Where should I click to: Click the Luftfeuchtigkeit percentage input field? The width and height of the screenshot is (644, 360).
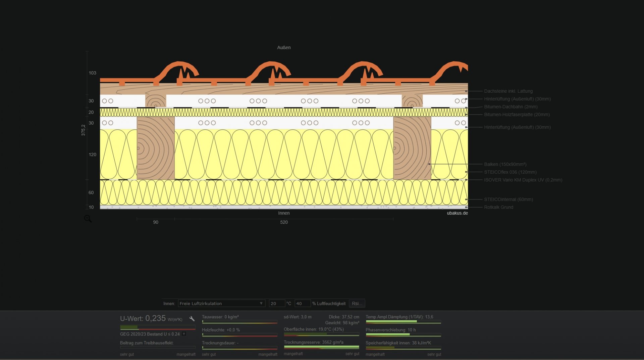tap(302, 304)
